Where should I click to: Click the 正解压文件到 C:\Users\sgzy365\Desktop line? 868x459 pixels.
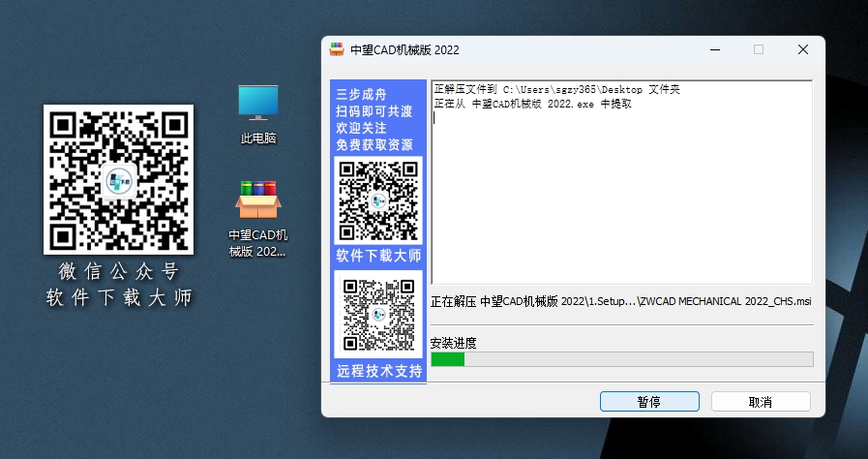[x=556, y=90]
